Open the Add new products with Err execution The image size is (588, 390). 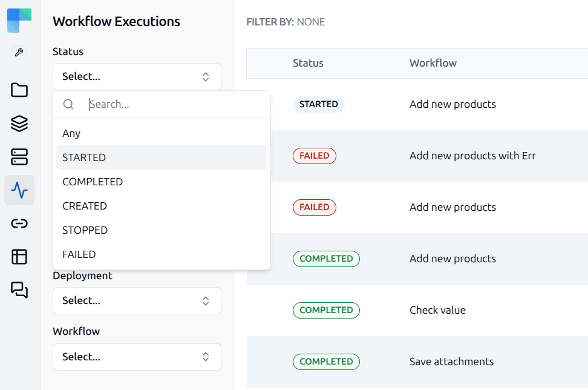pos(472,156)
